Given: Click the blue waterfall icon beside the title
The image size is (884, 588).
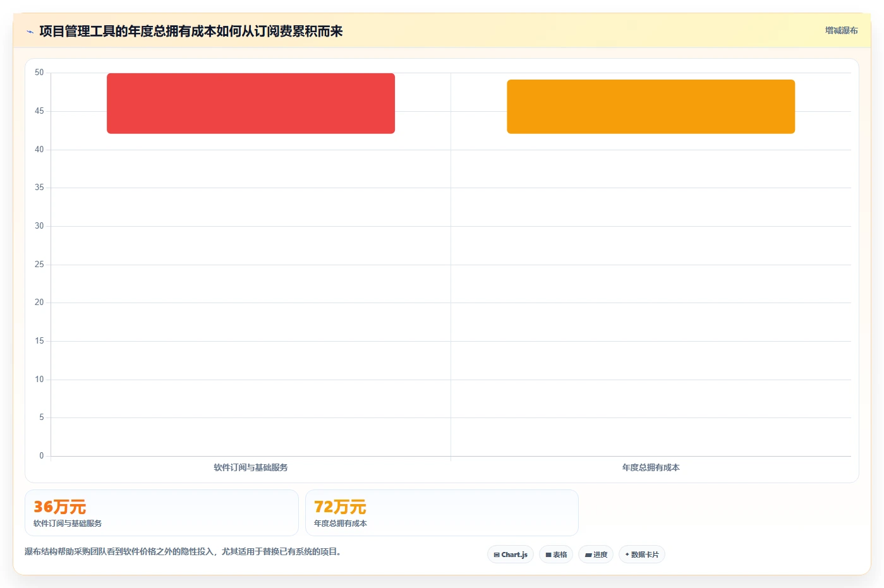Looking at the screenshot, I should click(x=30, y=32).
